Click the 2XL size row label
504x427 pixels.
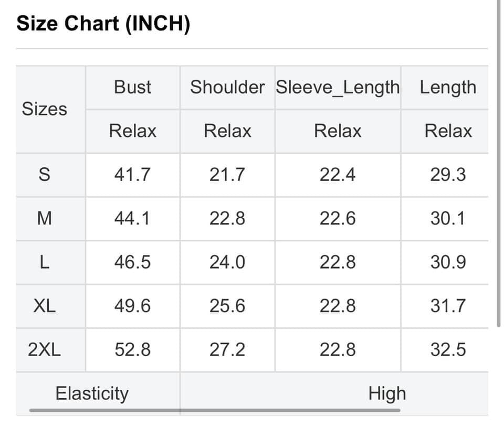tap(45, 349)
